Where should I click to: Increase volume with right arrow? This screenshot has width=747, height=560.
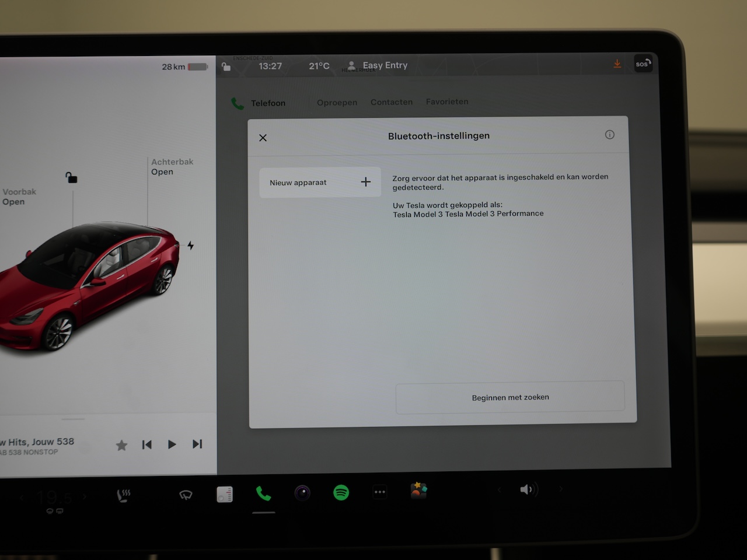(561, 489)
